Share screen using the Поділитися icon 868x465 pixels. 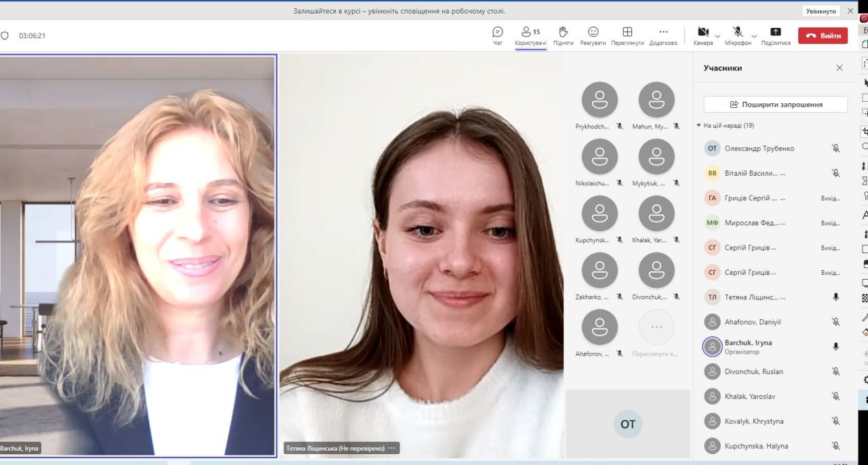pos(776,35)
